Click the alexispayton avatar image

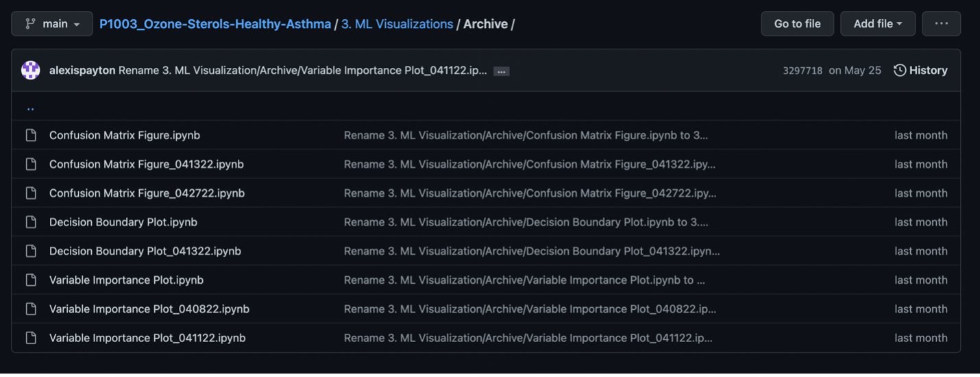point(31,70)
